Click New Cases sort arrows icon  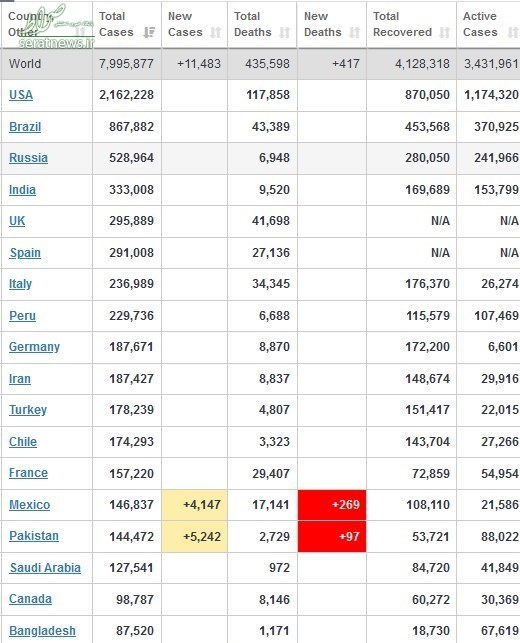(x=216, y=32)
